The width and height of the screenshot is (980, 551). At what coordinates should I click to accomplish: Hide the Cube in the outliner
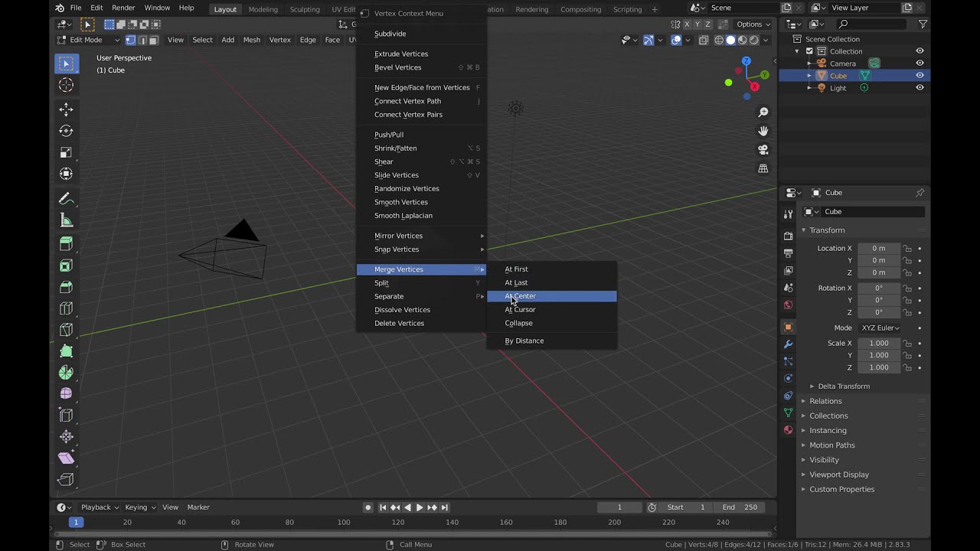click(920, 76)
